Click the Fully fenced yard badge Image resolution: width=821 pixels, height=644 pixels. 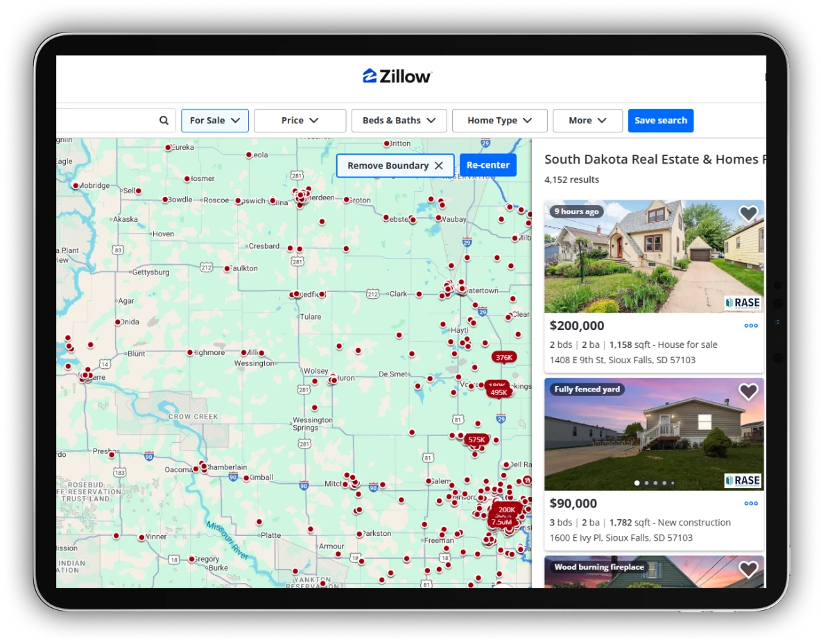point(587,390)
